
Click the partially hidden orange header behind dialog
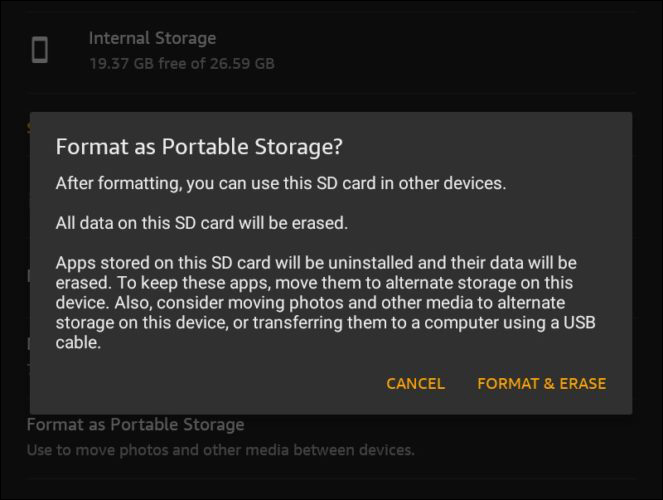click(28, 128)
